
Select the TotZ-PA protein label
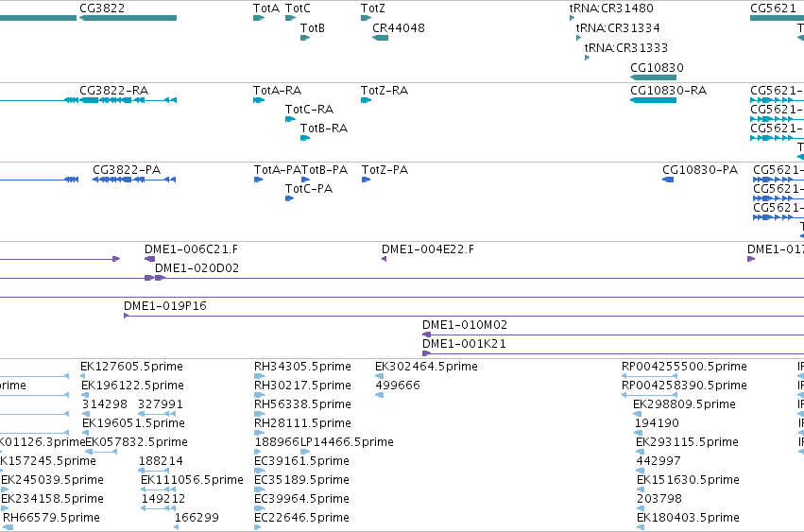click(385, 170)
